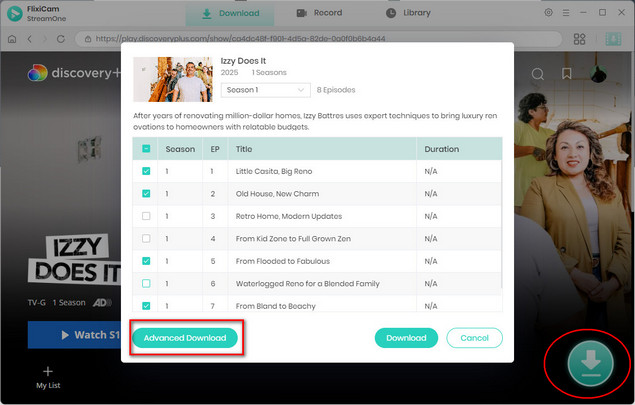This screenshot has height=405, width=635.
Task: Click the title From Flooded to Fabulous
Action: 283,261
